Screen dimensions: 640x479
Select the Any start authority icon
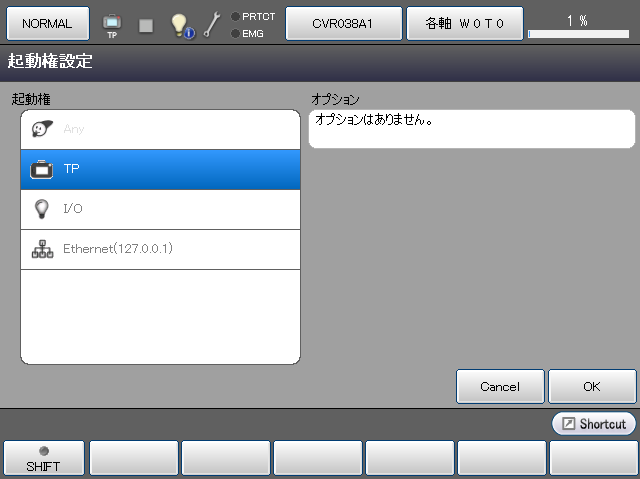[41, 129]
